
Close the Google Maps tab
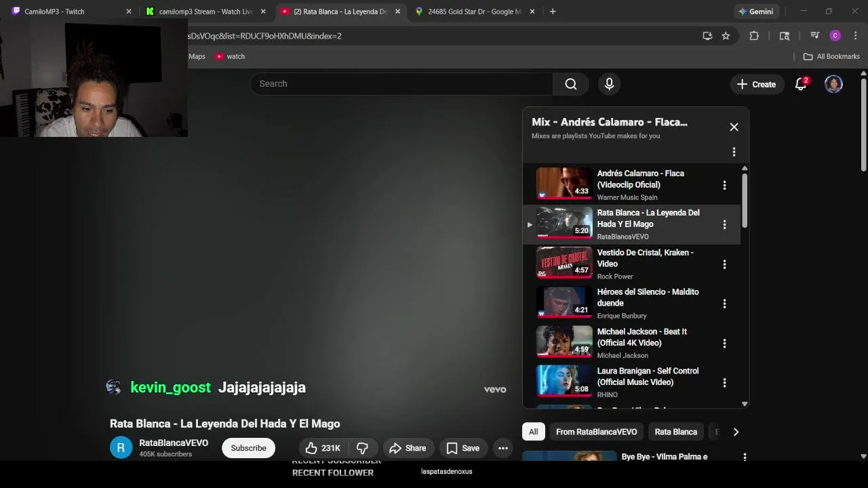click(532, 12)
